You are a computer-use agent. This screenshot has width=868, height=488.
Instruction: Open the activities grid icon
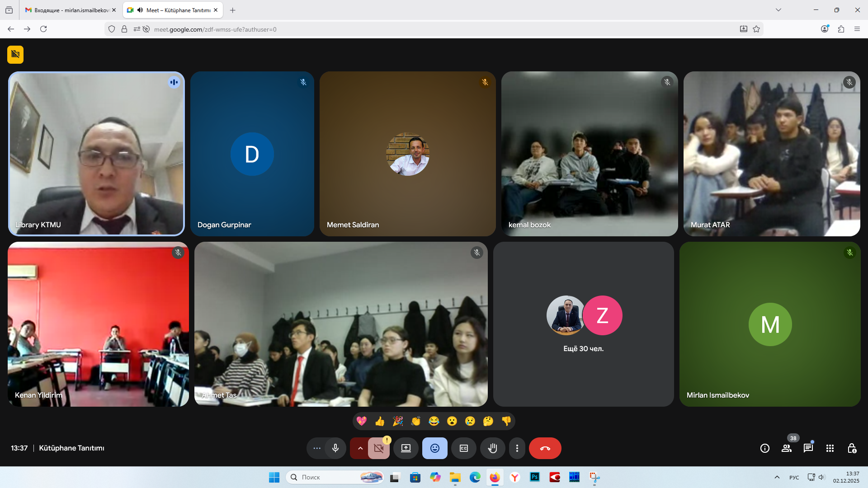pos(830,448)
